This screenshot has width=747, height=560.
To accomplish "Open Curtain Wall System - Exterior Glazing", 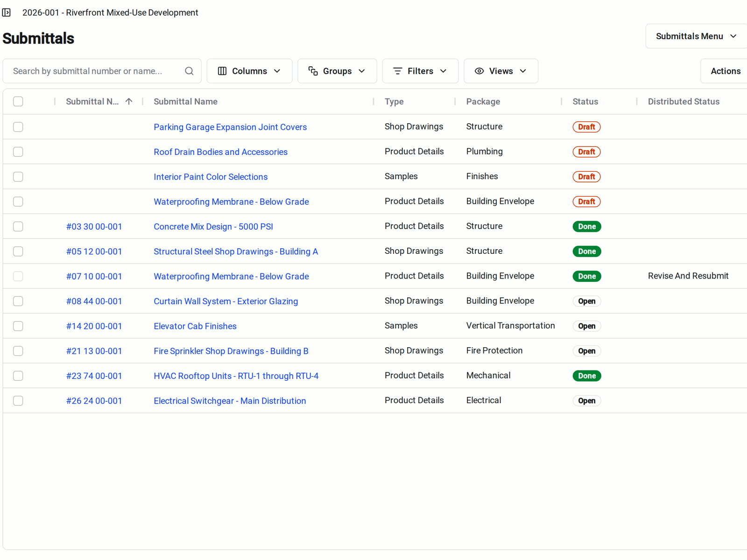I will click(226, 301).
